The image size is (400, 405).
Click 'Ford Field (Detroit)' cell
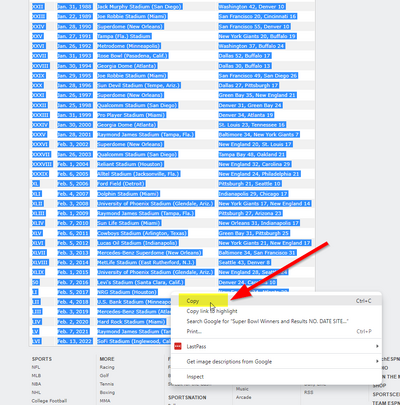click(121, 184)
